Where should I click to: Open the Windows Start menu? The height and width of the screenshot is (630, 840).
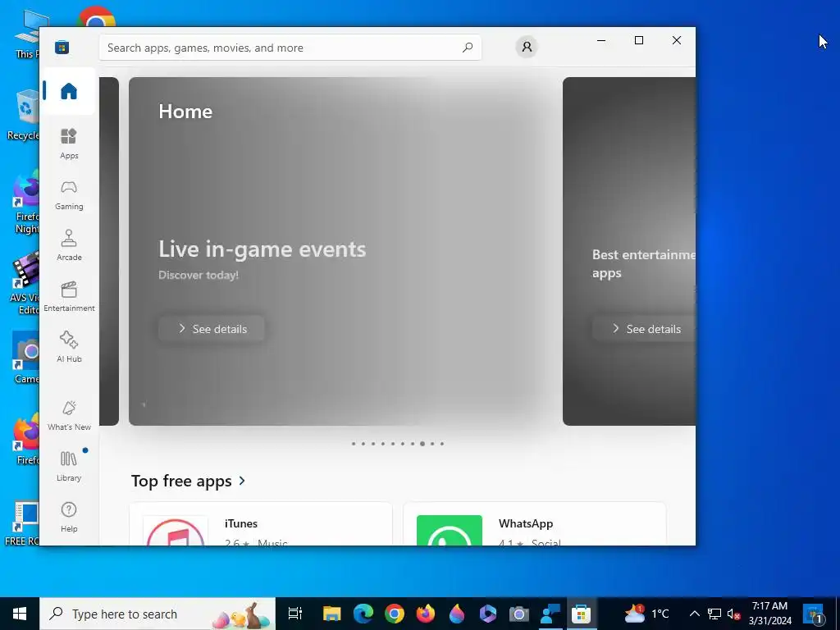pyautogui.click(x=20, y=614)
